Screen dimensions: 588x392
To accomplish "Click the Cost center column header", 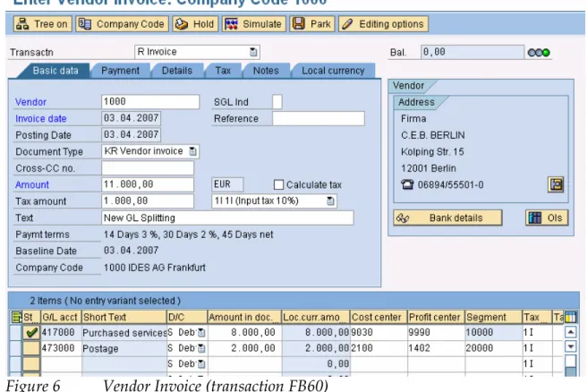I will pos(379,318).
